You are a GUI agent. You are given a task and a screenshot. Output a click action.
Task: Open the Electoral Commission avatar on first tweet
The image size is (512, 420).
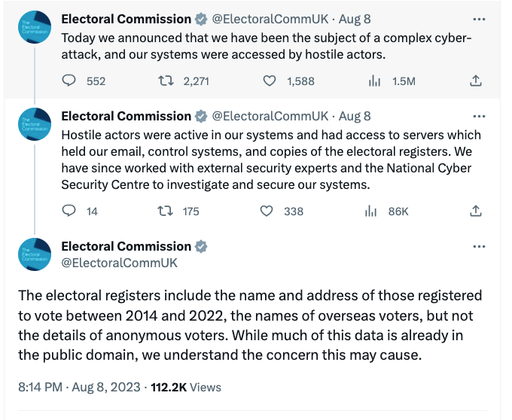click(33, 28)
